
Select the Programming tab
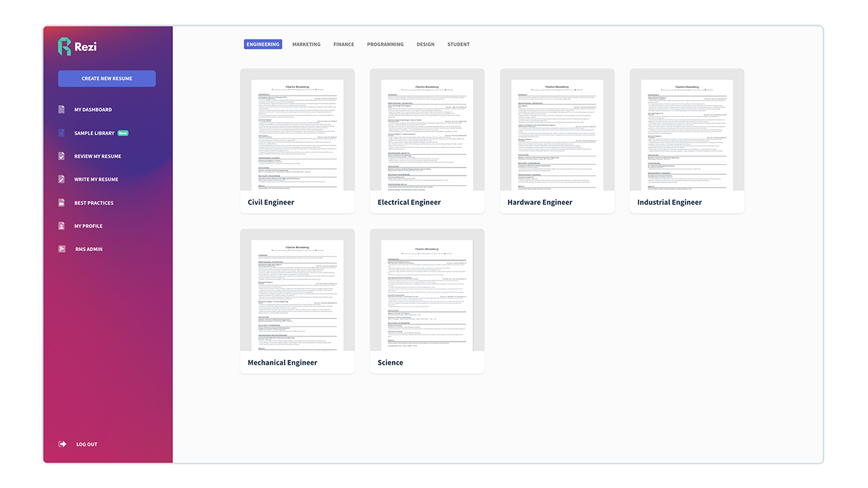point(385,45)
